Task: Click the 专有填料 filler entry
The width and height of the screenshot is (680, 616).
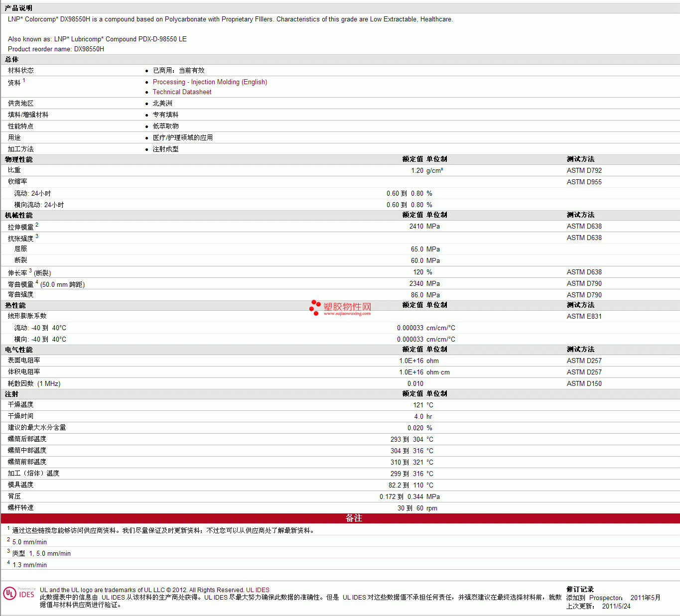Action: (x=165, y=115)
